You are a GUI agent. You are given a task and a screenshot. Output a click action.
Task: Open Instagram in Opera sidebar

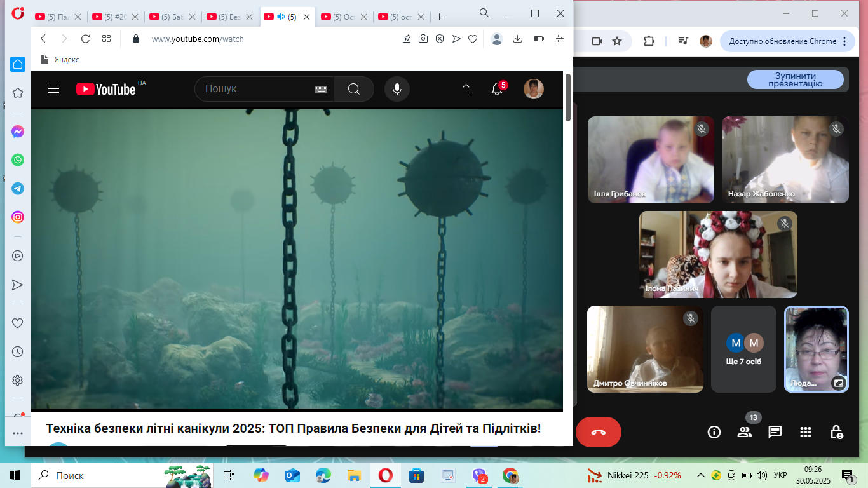[18, 217]
